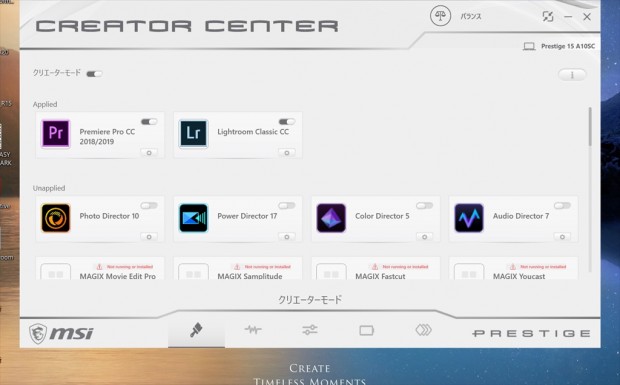Toggle the クリエーターモード master switch
This screenshot has width=620, height=385.
coord(94,74)
